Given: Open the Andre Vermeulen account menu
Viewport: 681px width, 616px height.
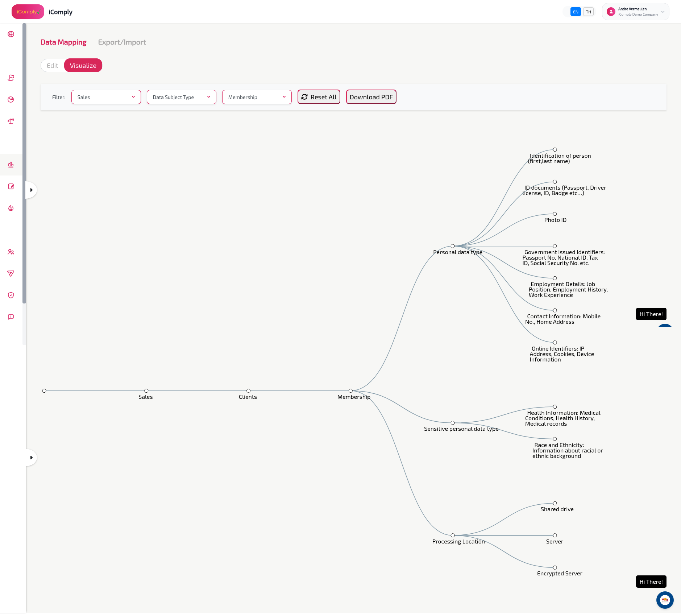Looking at the screenshot, I should (x=635, y=12).
